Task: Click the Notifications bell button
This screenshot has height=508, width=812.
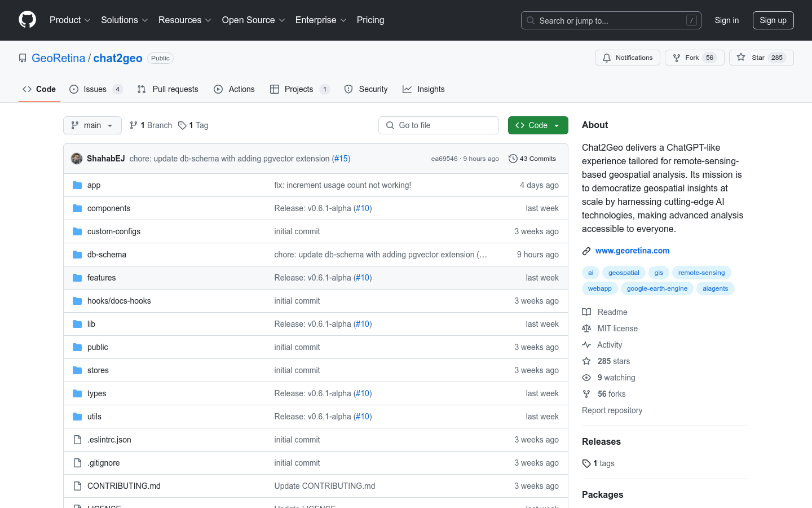Action: point(627,58)
